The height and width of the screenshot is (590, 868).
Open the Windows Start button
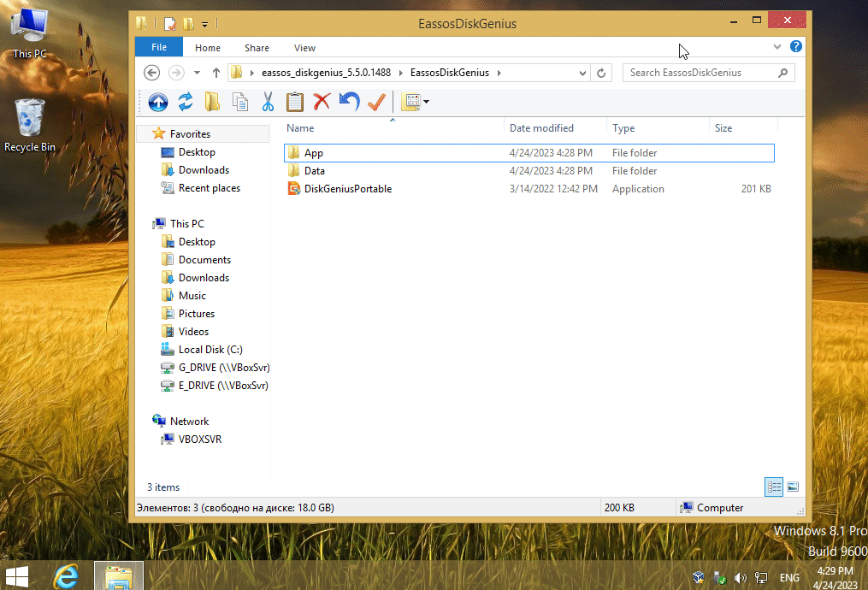point(16,576)
